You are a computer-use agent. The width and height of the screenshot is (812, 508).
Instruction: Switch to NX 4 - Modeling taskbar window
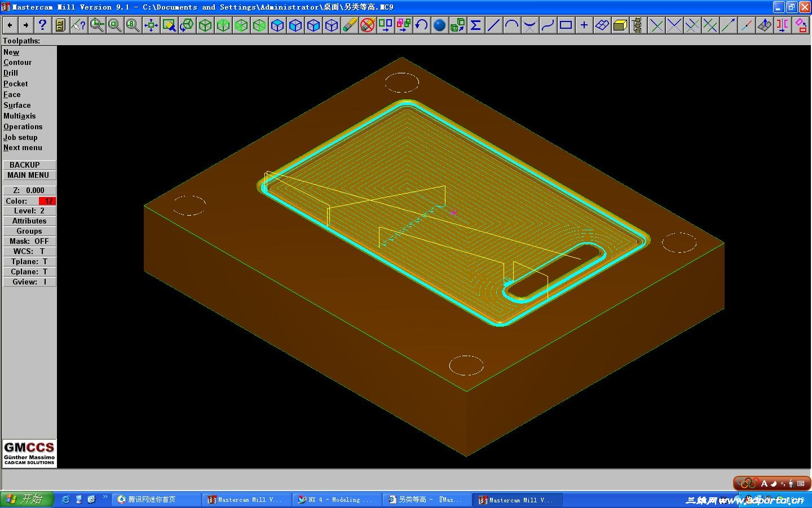[337, 500]
